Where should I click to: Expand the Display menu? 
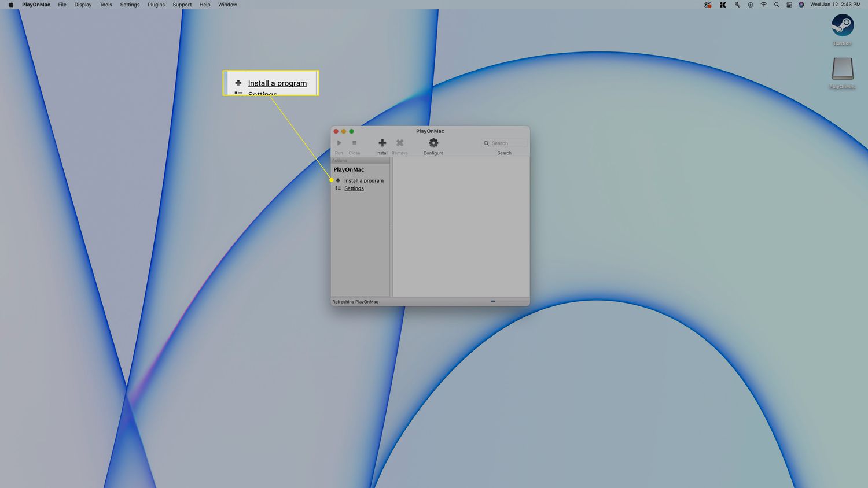pos(83,5)
